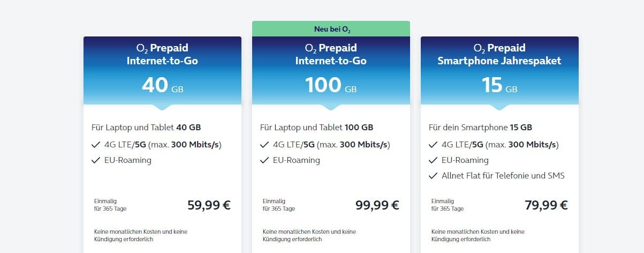Image resolution: width=644 pixels, height=253 pixels.
Task: Select the Internet-to-Go 40 GB card header
Action: tap(162, 70)
